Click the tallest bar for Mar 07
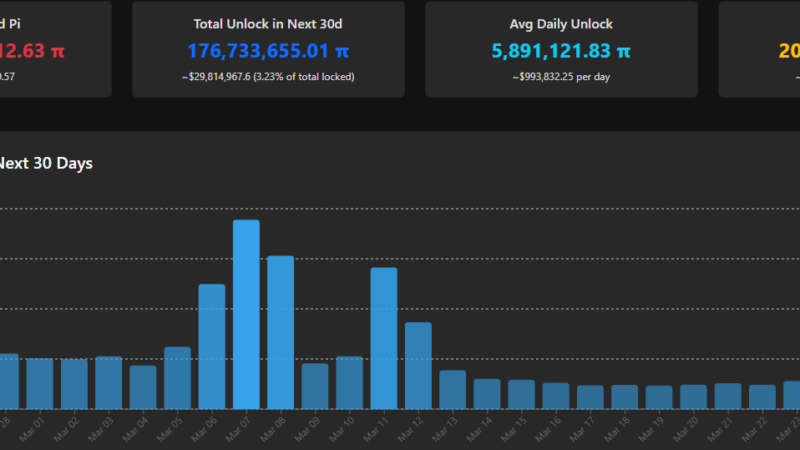 coord(246,314)
